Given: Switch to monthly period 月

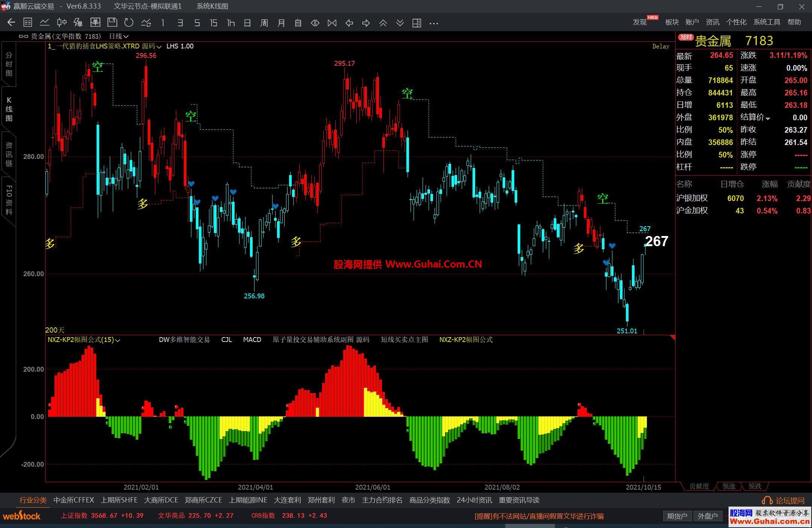Looking at the screenshot, I should tap(281, 23).
